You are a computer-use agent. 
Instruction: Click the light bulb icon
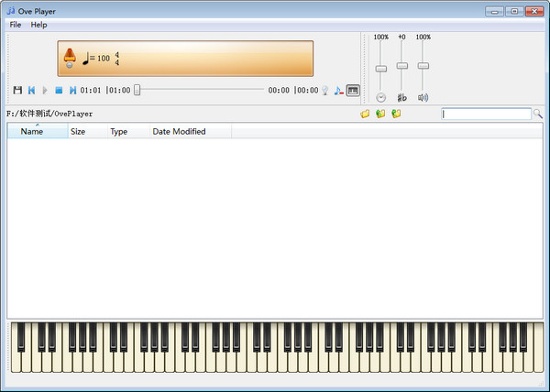(324, 90)
